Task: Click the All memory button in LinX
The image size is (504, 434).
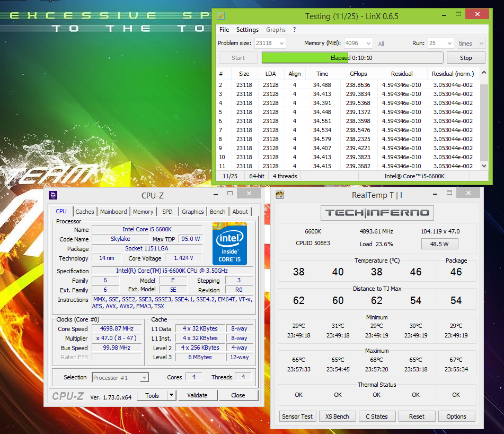Action: 381,44
